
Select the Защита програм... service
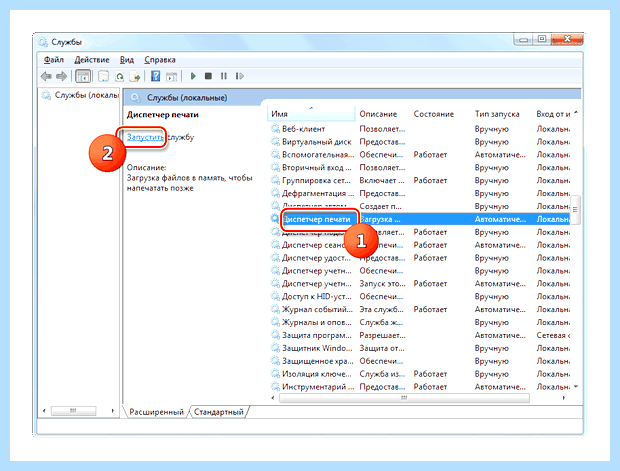click(420, 335)
